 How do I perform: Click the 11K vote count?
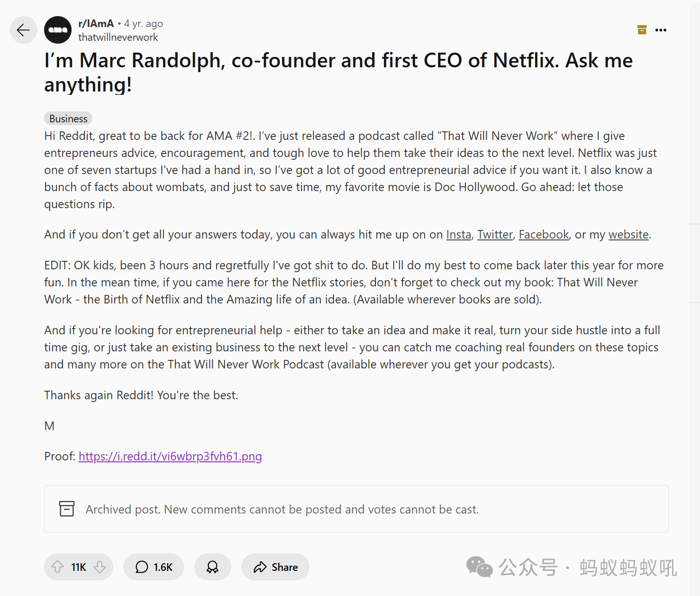point(79,567)
